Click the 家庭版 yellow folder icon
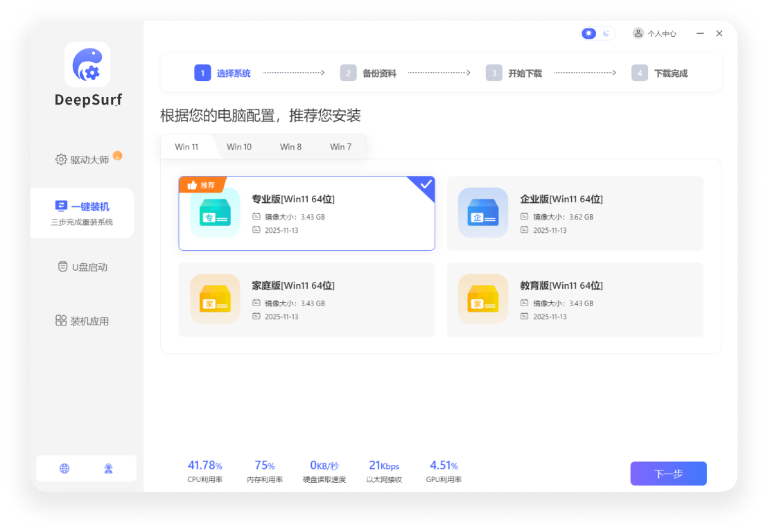Screen dimensions: 768x532 [215, 299]
